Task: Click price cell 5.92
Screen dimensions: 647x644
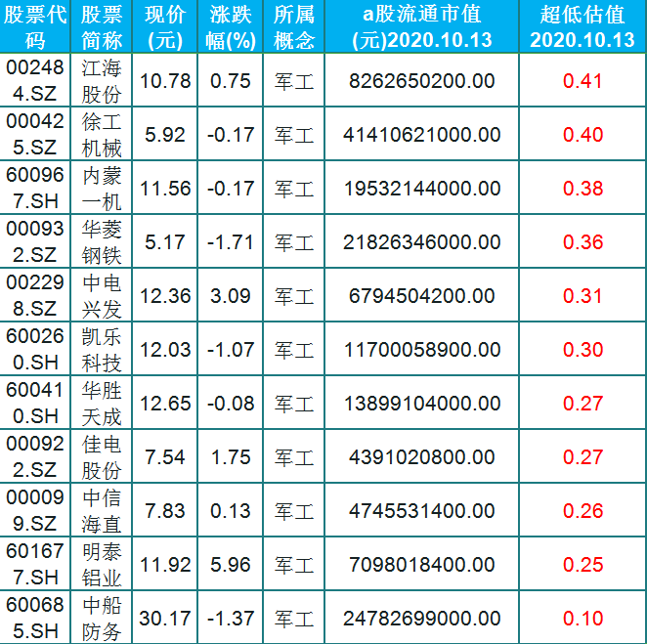Action: (164, 135)
